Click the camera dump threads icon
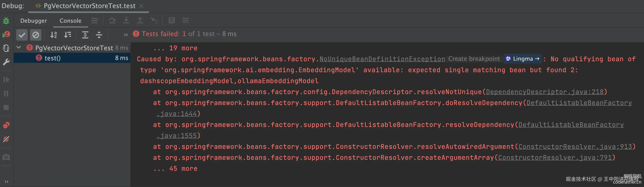The image size is (644, 187). click(x=6, y=157)
